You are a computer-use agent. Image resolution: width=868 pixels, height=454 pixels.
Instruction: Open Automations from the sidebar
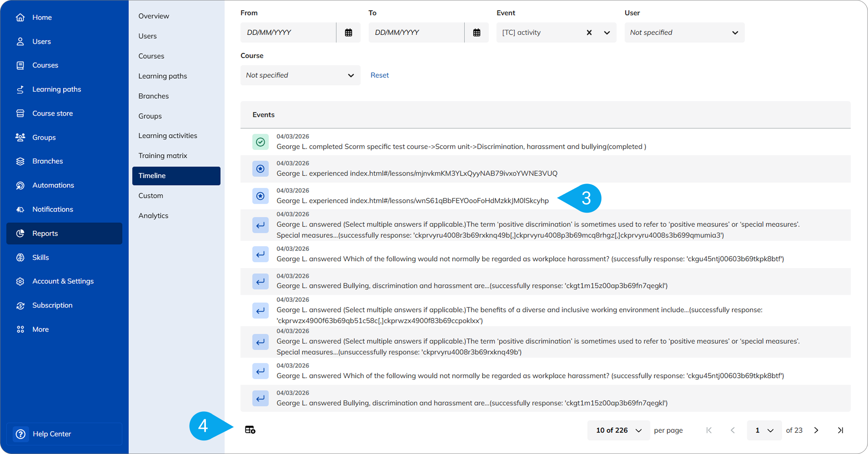click(x=53, y=185)
